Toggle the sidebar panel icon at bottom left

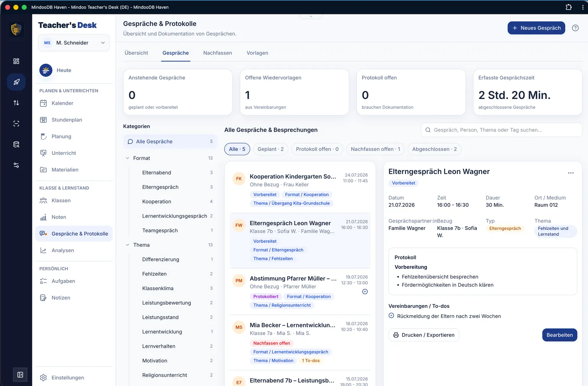pyautogui.click(x=20, y=375)
